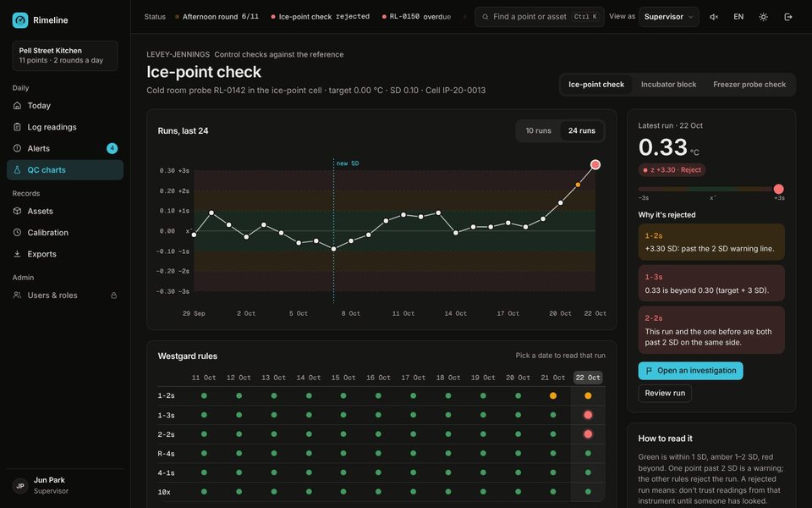Open the Today home icon
The image size is (812, 508).
coord(17,106)
